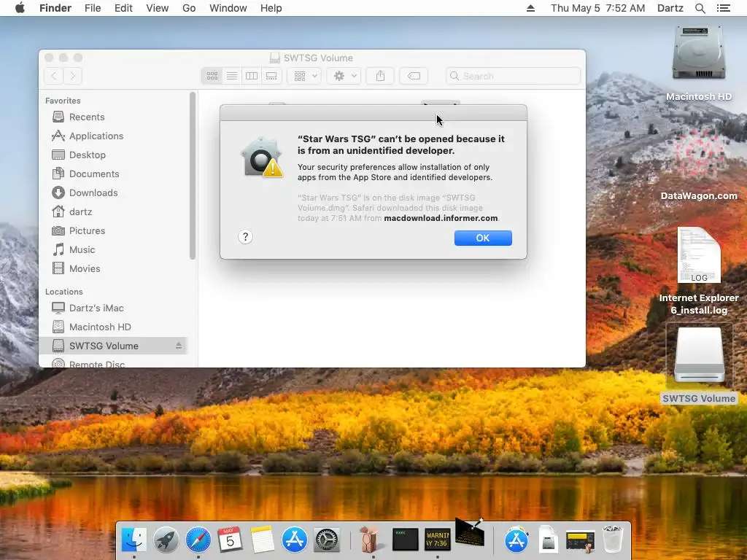The image size is (747, 560).
Task: Click the cardboard box app icon in the Dock
Action: 370,539
